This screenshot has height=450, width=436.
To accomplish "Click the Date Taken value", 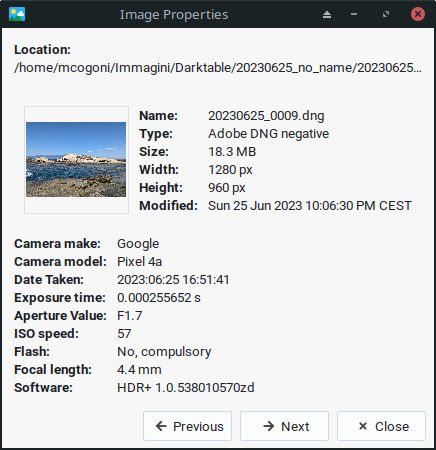I will pos(173,280).
